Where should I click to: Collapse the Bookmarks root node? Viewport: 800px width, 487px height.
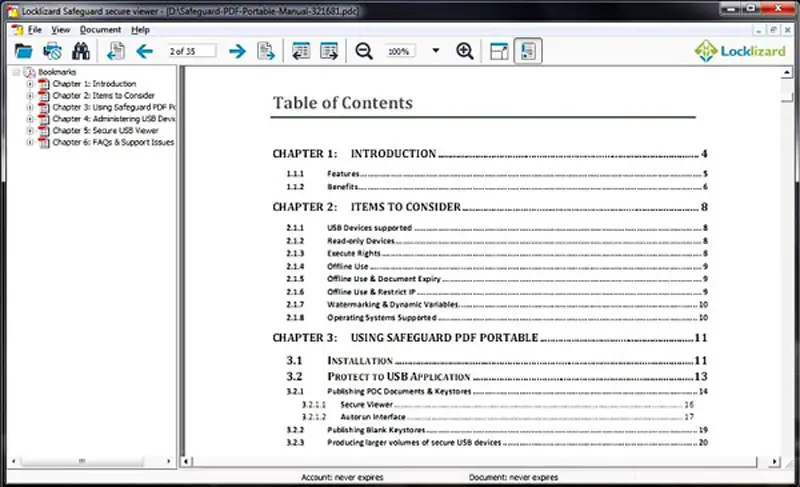(x=16, y=72)
